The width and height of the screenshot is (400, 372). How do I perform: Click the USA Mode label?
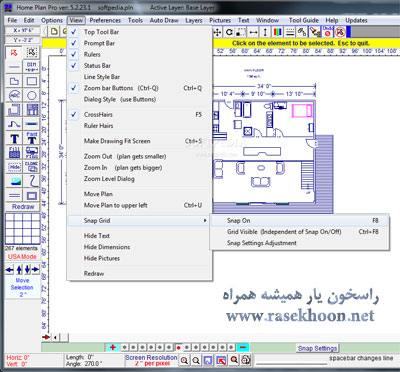[22, 257]
